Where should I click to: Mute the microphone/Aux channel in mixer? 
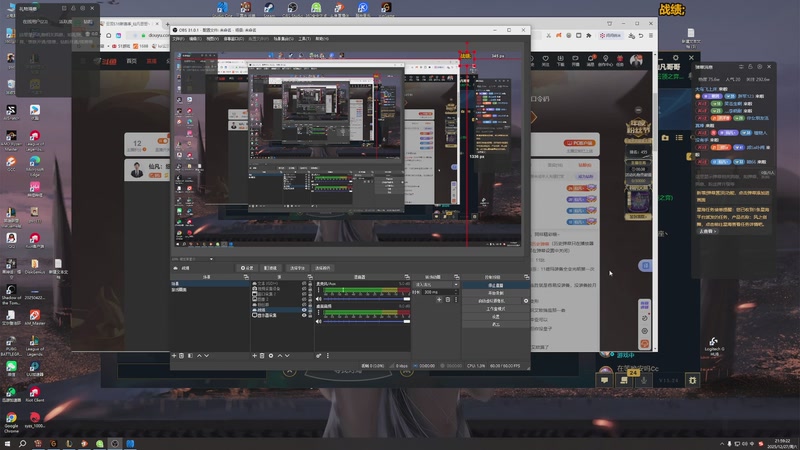tap(318, 299)
